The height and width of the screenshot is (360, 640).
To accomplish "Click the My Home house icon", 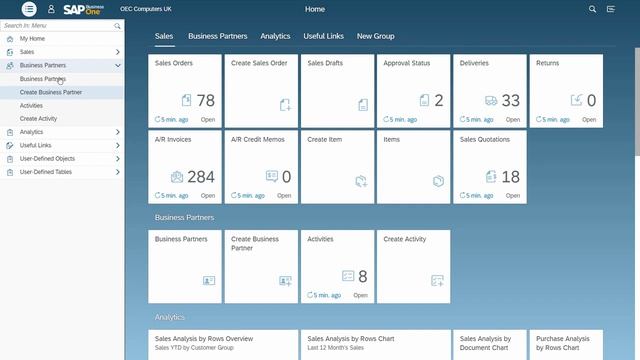I will [x=10, y=39].
